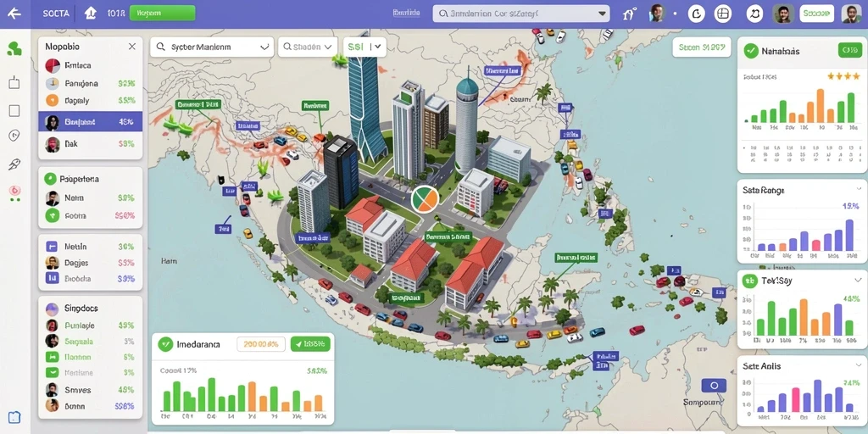868x434 pixels.
Task: Select the rocket icon in left sidebar
Action: [14, 164]
